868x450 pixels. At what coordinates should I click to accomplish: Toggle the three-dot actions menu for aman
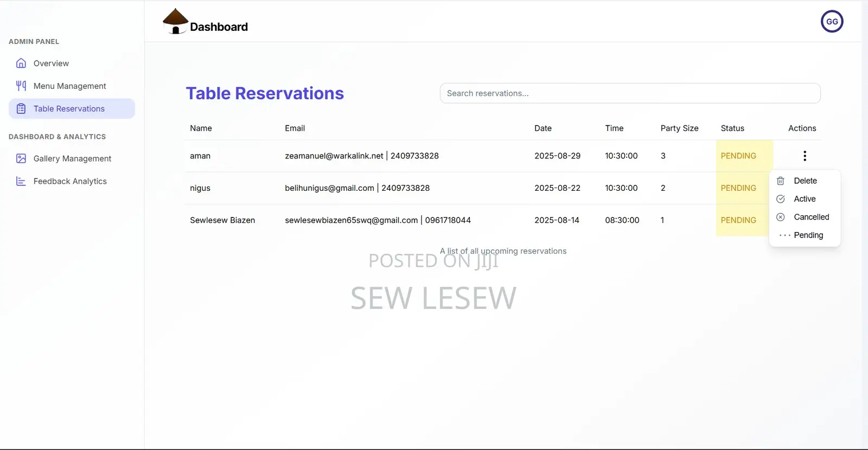[x=805, y=156]
